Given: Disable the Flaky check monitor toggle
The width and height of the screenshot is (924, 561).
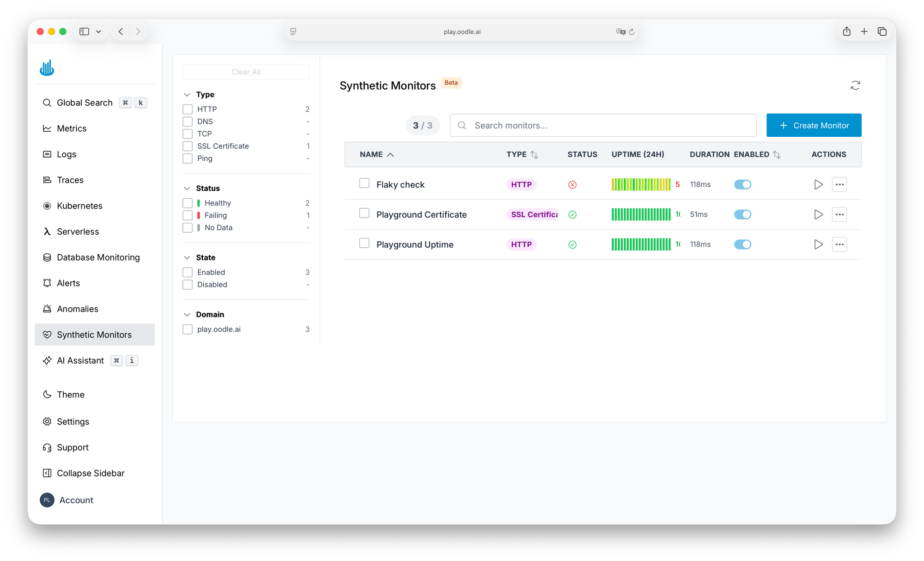Looking at the screenshot, I should pyautogui.click(x=742, y=184).
